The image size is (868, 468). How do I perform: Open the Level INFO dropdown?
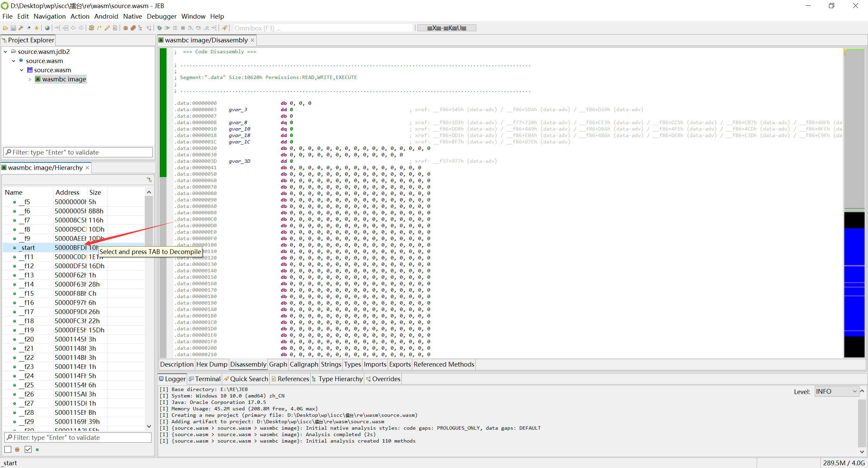836,391
